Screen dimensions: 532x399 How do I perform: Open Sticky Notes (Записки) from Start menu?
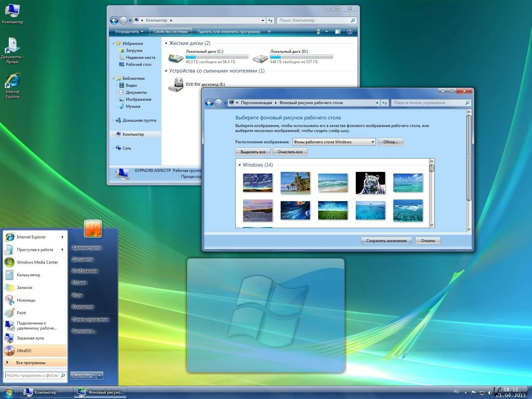[35, 288]
